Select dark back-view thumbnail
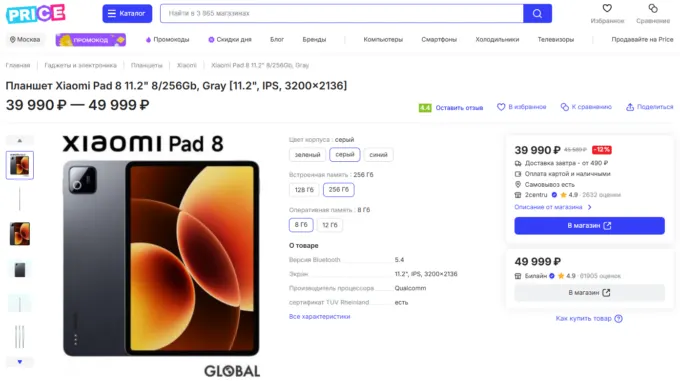 tap(20, 270)
